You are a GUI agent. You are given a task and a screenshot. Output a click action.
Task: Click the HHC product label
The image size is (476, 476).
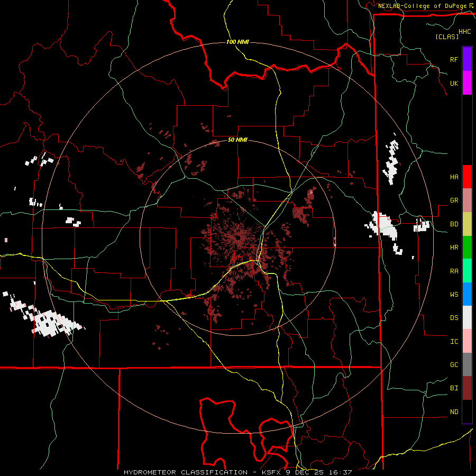click(x=464, y=32)
